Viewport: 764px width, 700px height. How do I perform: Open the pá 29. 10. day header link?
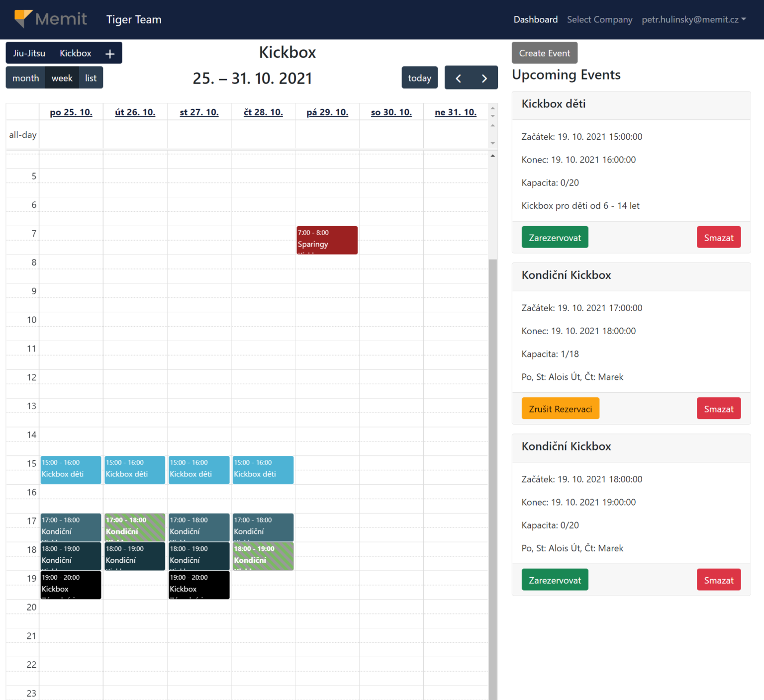click(x=327, y=112)
